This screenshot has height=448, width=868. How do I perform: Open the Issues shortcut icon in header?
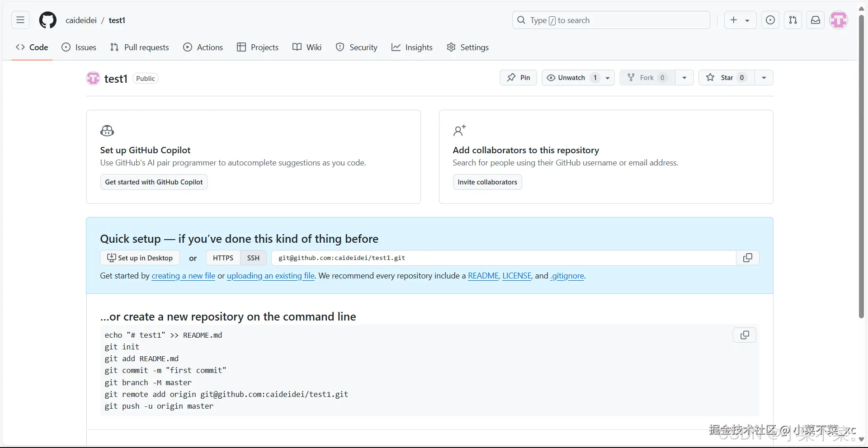(770, 20)
